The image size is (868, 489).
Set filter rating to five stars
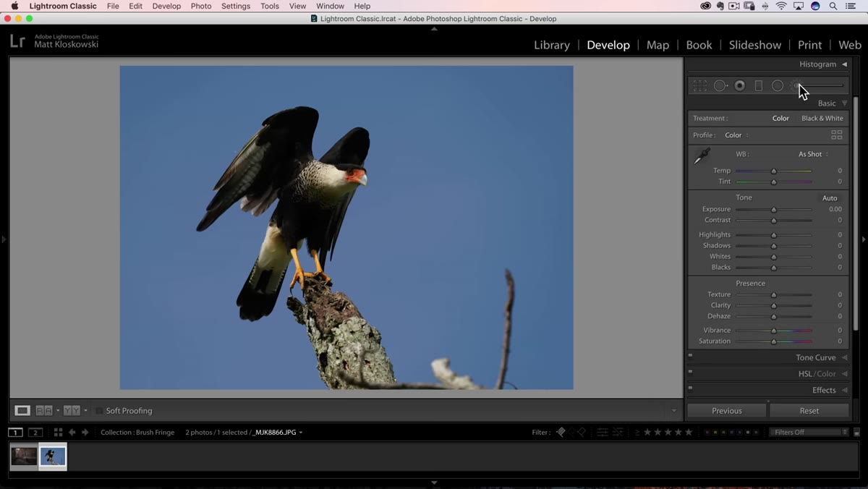coord(689,432)
